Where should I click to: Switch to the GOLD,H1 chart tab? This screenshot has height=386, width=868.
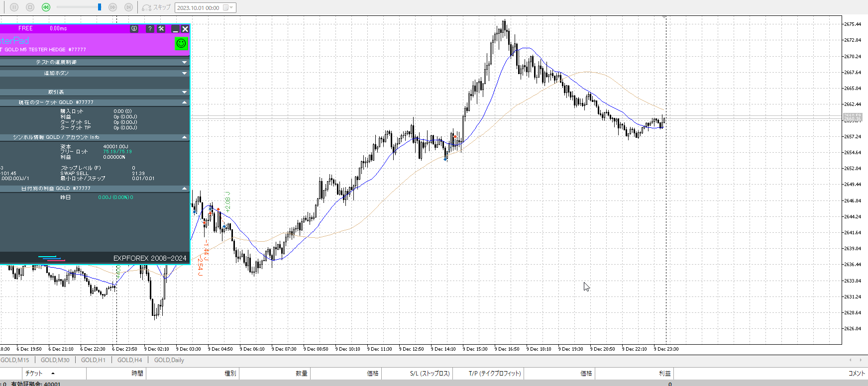93,360
